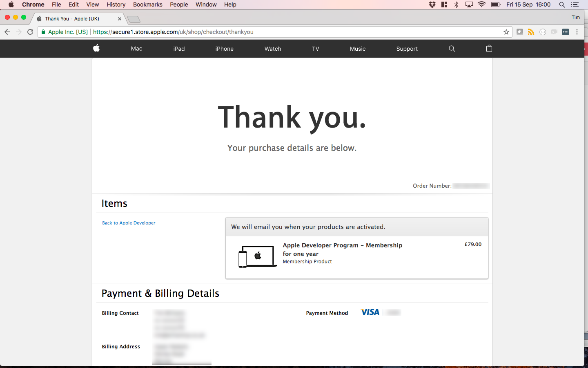Screen dimensions: 588x368
Task: Open Chrome three-dot menu
Action: click(x=577, y=32)
